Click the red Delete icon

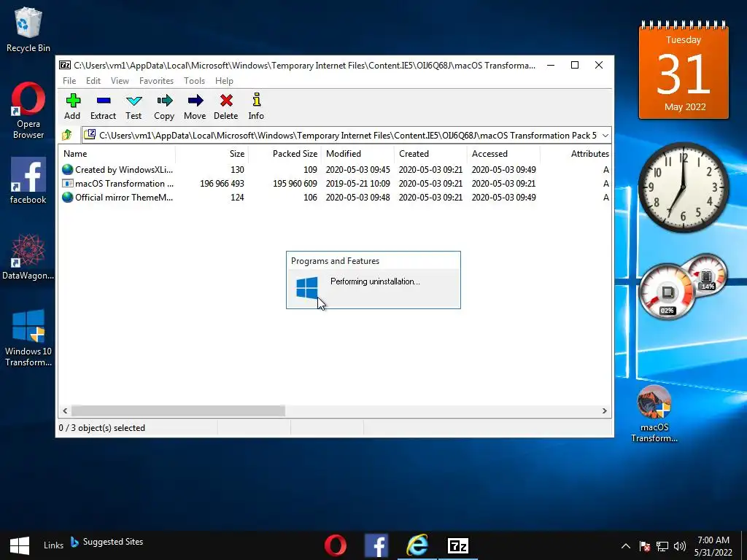click(x=226, y=106)
